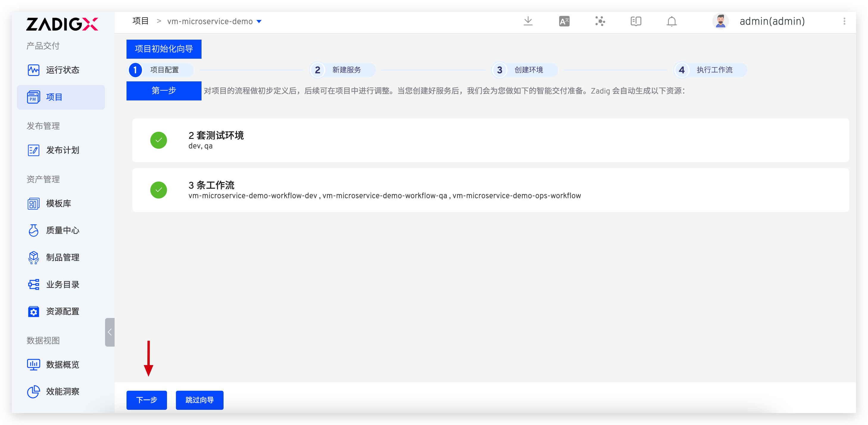Click the 跳过向导 button
Viewport: 868px width, 425px height.
pyautogui.click(x=199, y=400)
